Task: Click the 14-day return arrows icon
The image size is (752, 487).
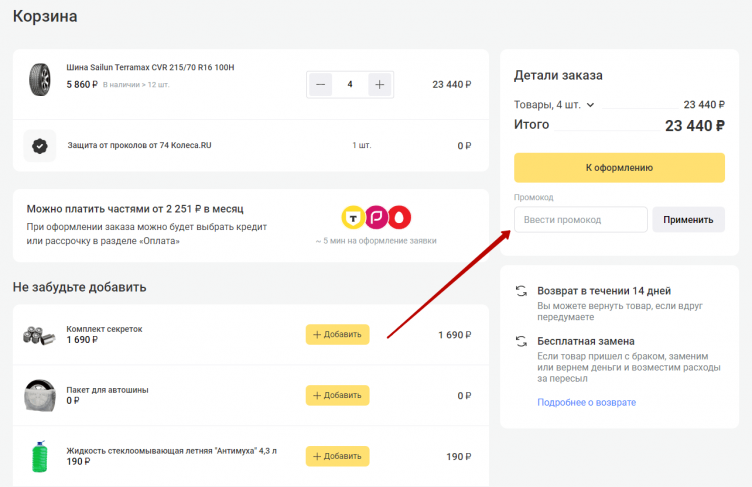Action: (521, 291)
